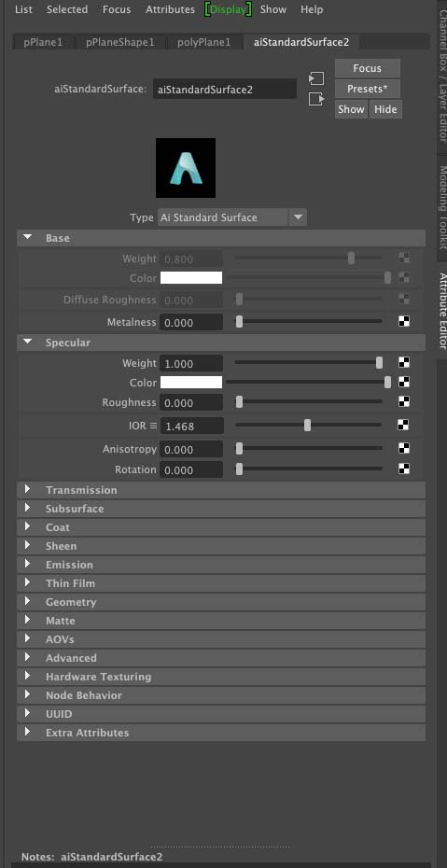The width and height of the screenshot is (447, 868).
Task: Click the Arnold material swatch thumbnail
Action: click(x=186, y=168)
